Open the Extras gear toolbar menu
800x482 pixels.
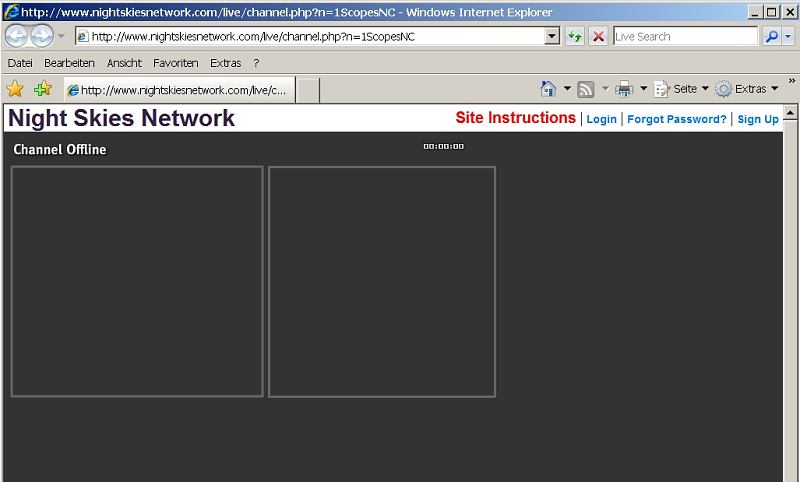tap(746, 89)
